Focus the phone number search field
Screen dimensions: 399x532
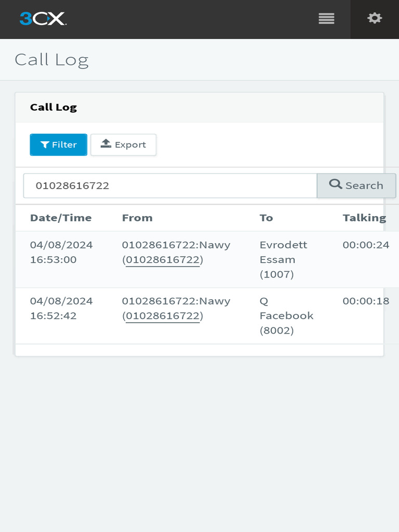[170, 185]
